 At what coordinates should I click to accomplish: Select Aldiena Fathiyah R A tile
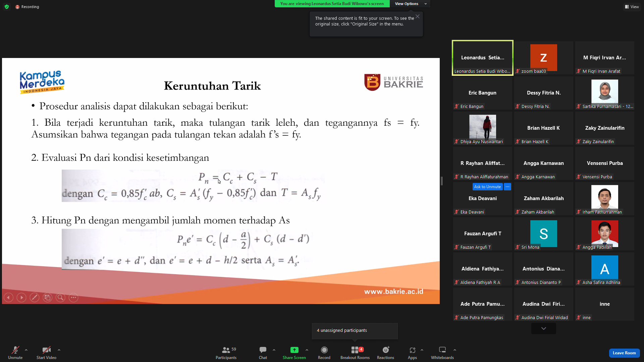click(x=483, y=269)
